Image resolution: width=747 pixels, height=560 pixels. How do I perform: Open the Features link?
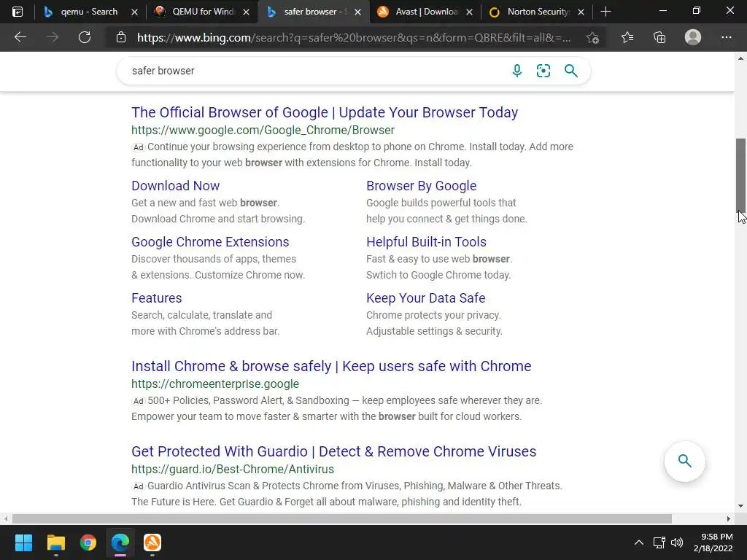point(157,298)
